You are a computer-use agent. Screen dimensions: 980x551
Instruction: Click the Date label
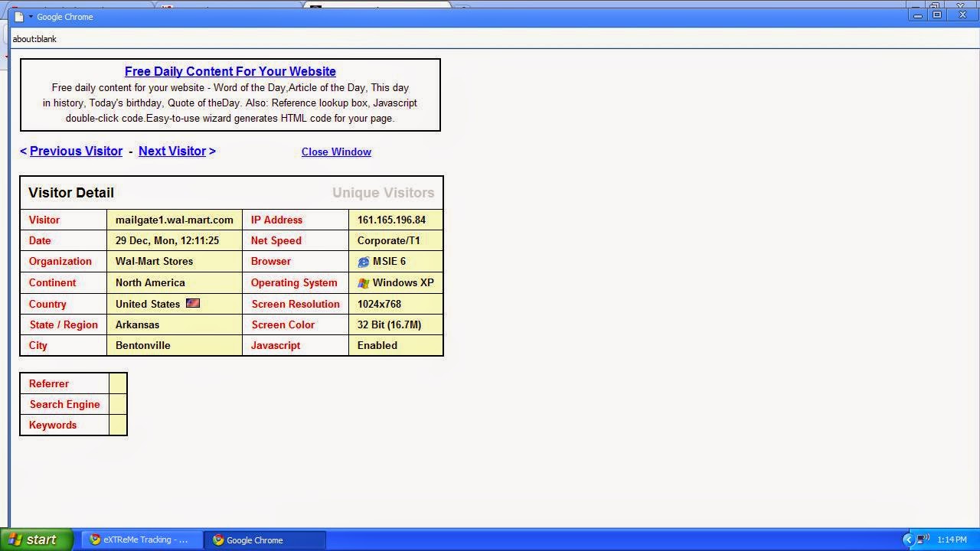tap(40, 240)
